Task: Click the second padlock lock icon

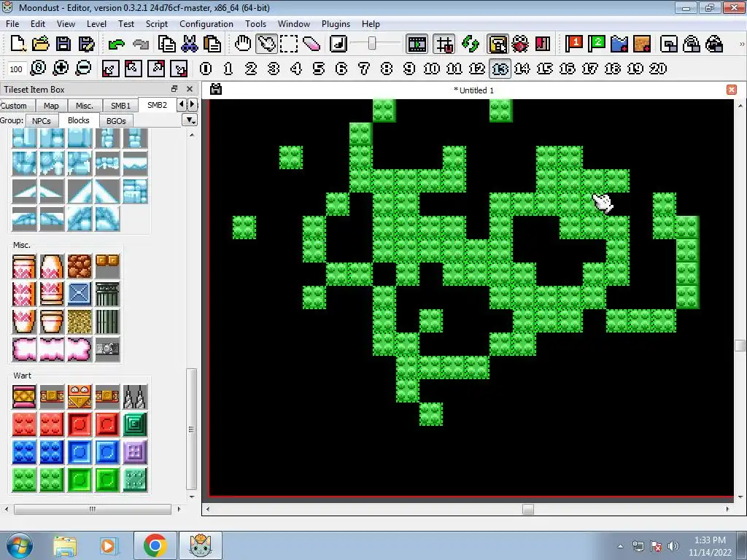Action: click(x=714, y=44)
